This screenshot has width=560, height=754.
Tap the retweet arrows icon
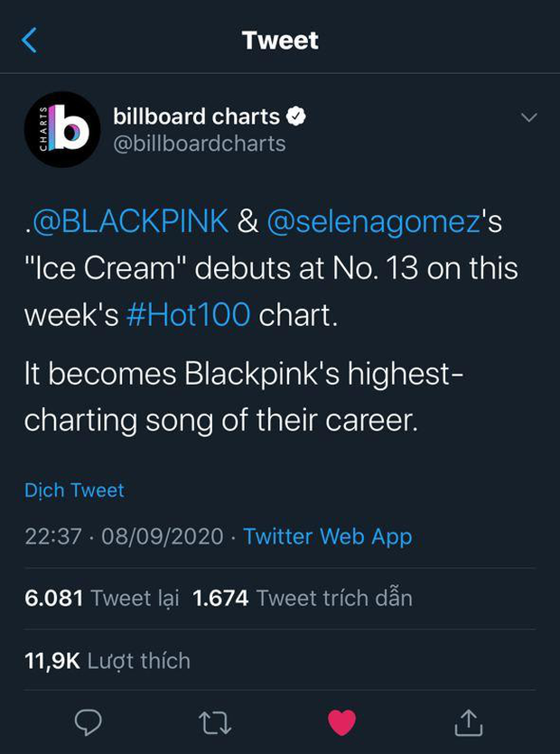tap(215, 721)
